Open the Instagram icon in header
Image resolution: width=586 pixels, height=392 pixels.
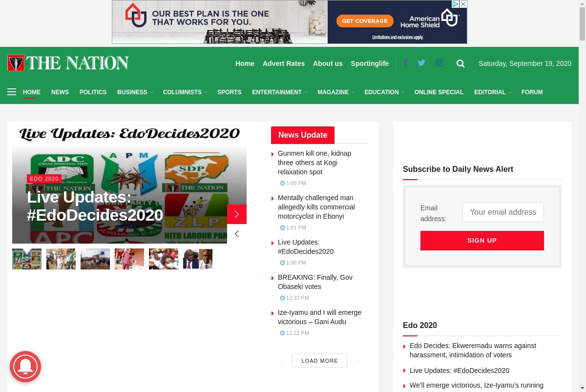click(x=439, y=62)
